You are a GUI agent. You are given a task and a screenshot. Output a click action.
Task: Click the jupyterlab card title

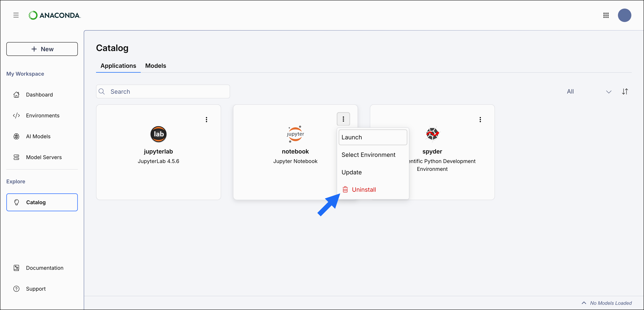[x=158, y=151]
